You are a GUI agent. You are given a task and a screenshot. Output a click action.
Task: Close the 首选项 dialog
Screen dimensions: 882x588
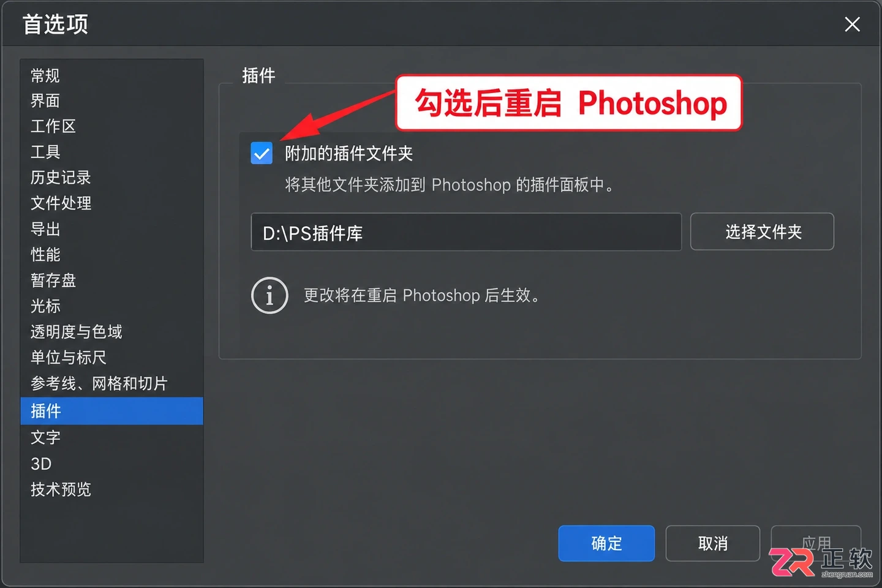pos(852,24)
